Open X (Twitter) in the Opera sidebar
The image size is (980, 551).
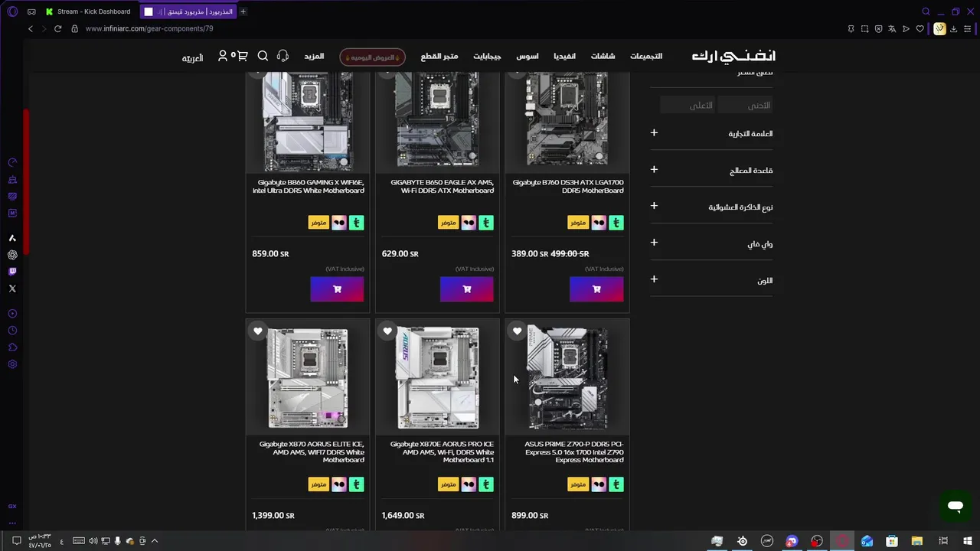tap(12, 289)
